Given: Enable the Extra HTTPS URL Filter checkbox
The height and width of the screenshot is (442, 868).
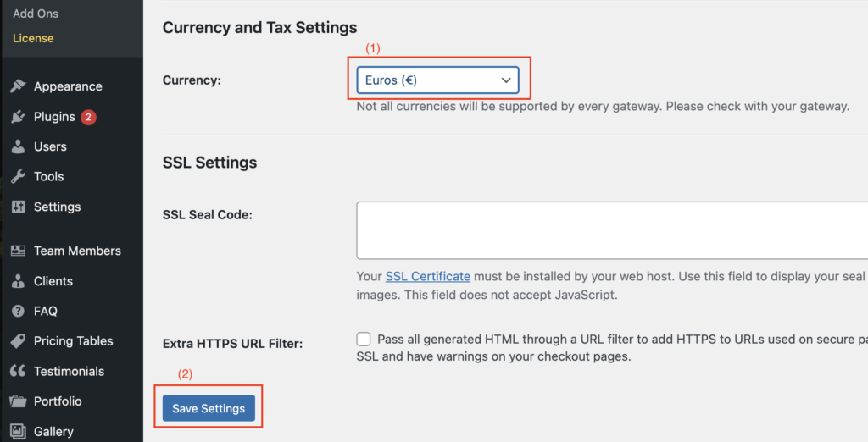Looking at the screenshot, I should tap(364, 340).
